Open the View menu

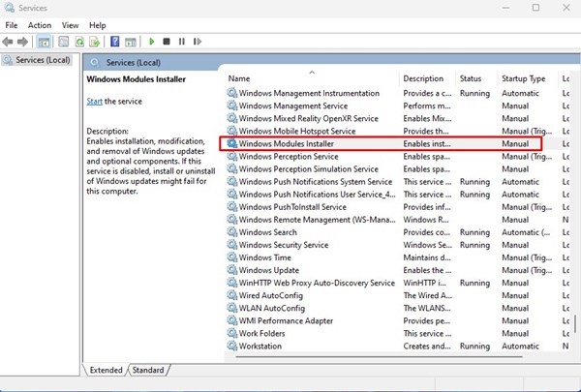pos(70,25)
